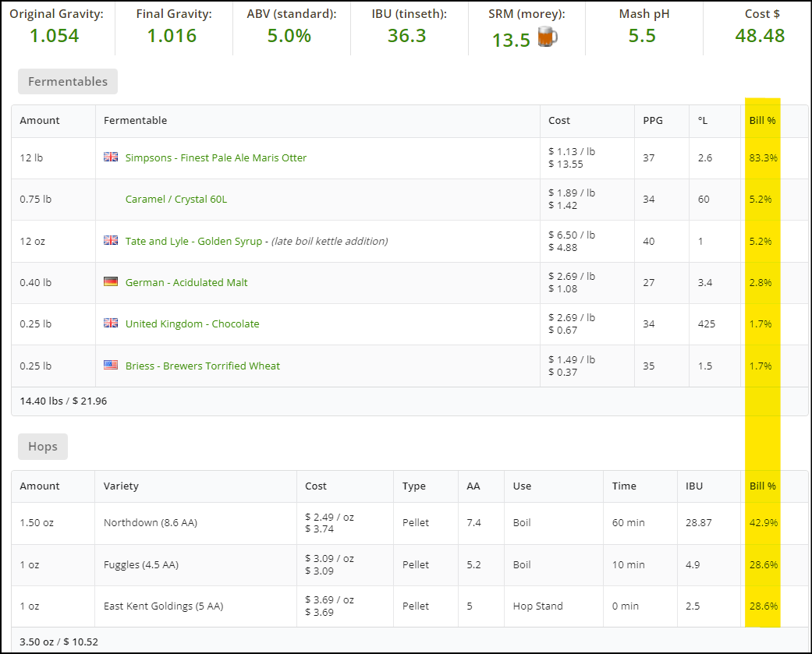Select the hops total 3.50 oz / $ 10.52
Screen dimensions: 812x654
point(59,642)
